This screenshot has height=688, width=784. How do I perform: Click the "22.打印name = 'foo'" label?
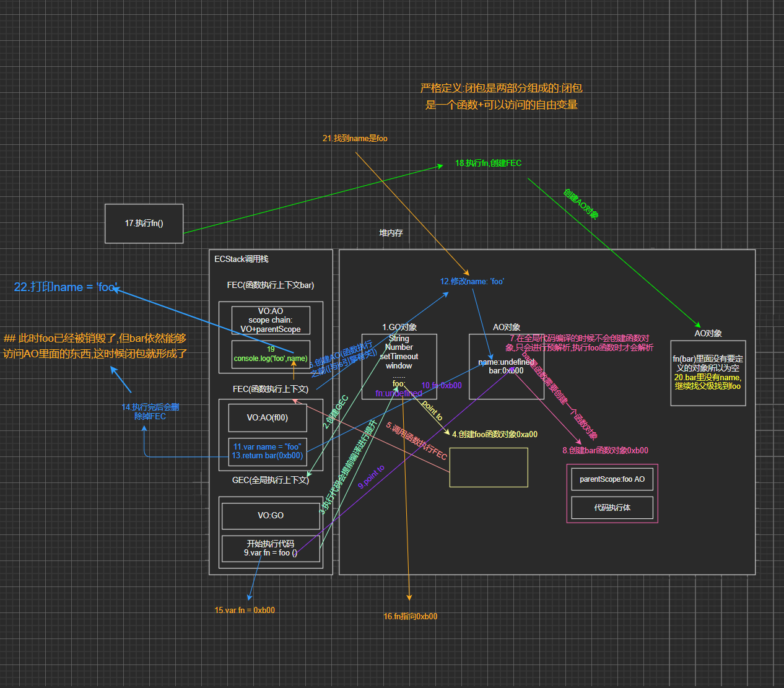pyautogui.click(x=66, y=287)
